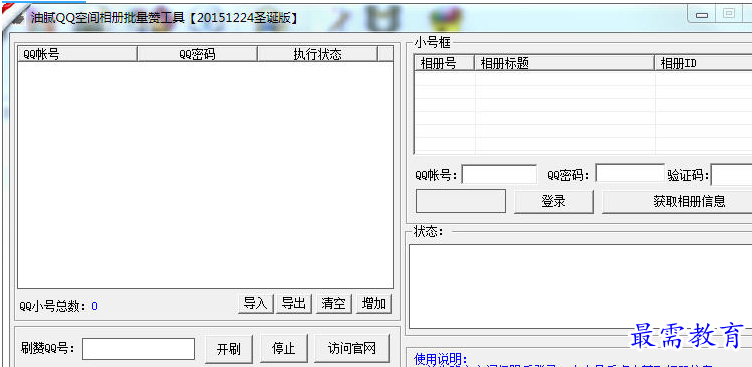Focus the 验证码 input field

pos(731,175)
